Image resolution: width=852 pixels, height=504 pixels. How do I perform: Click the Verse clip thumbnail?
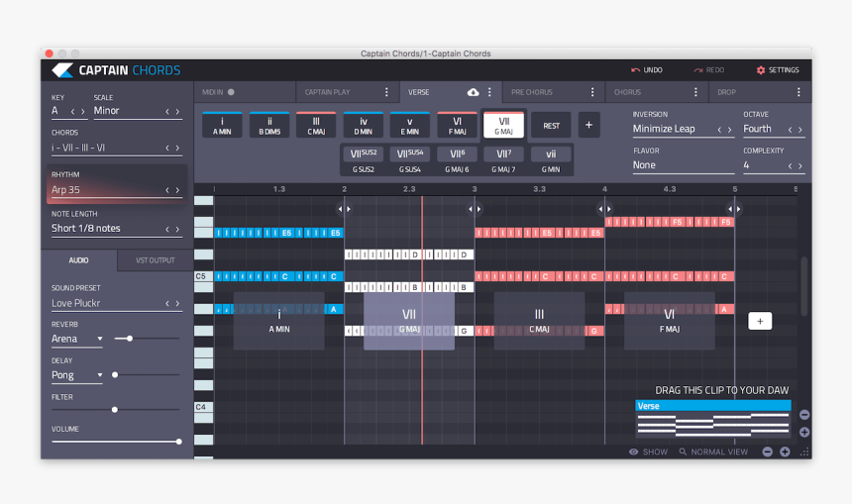pyautogui.click(x=713, y=419)
